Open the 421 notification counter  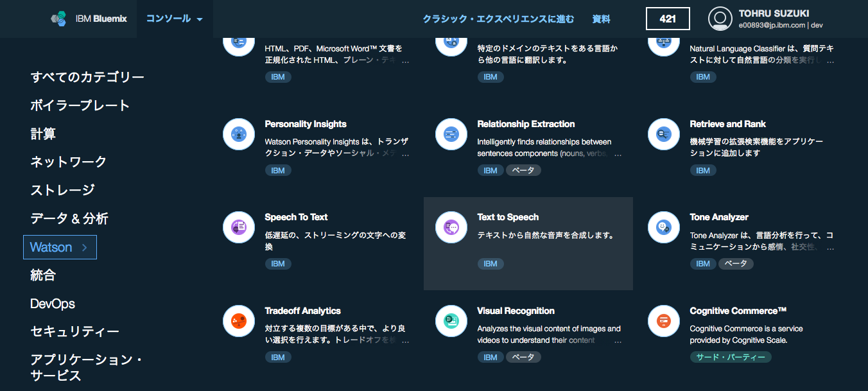tap(668, 19)
